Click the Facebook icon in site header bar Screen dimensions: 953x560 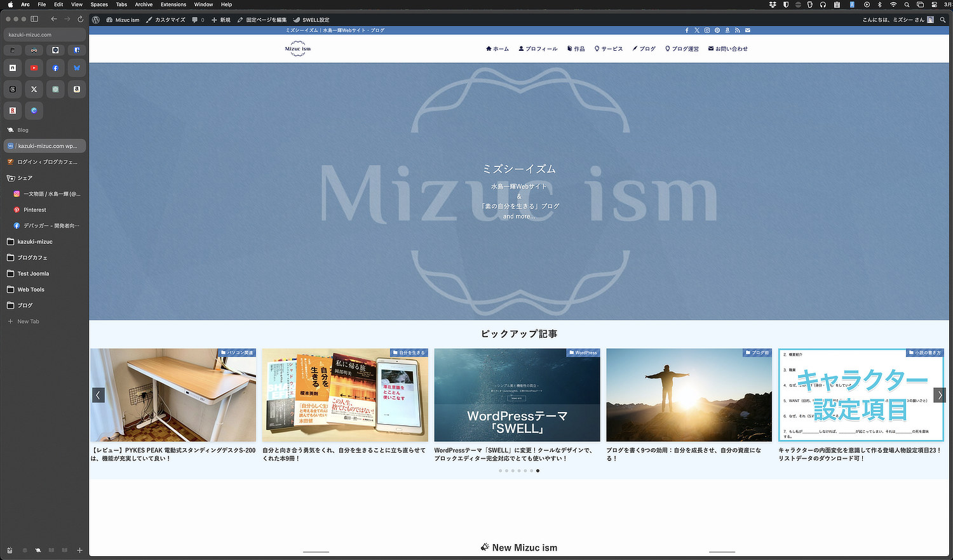[x=687, y=30]
